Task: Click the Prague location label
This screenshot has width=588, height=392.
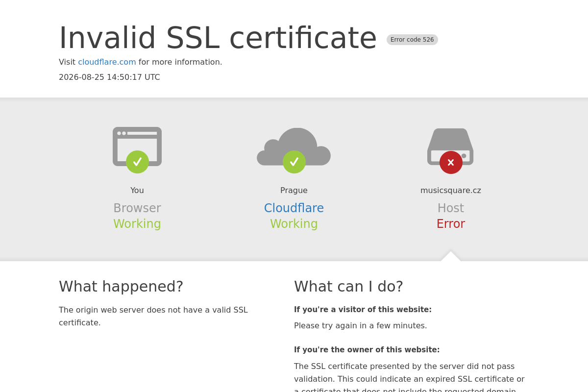Action: [x=294, y=191]
